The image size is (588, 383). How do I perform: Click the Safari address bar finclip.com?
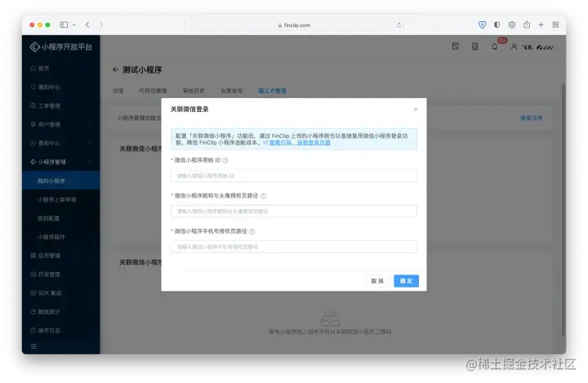(294, 25)
